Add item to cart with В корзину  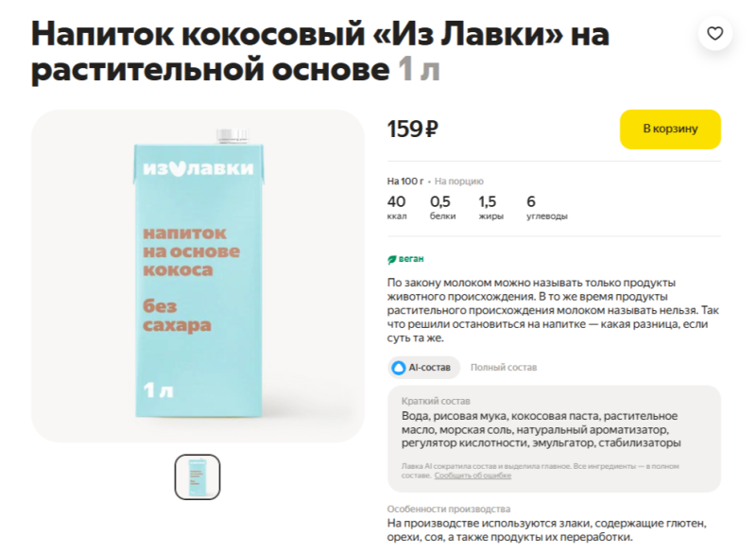pos(670,129)
